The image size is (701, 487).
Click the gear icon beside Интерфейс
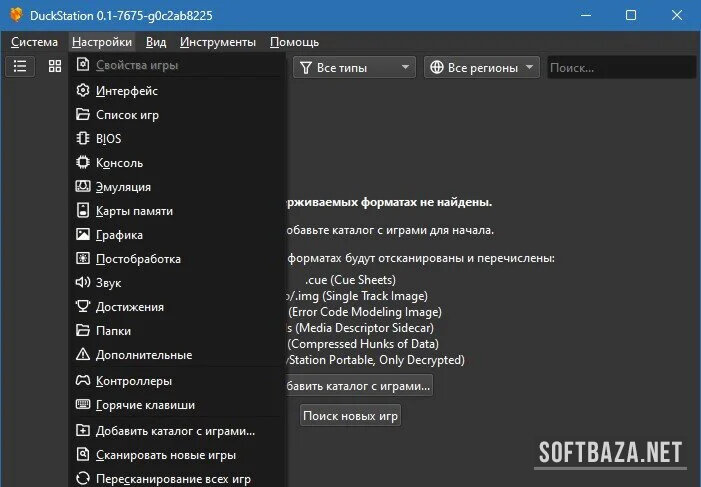click(83, 91)
